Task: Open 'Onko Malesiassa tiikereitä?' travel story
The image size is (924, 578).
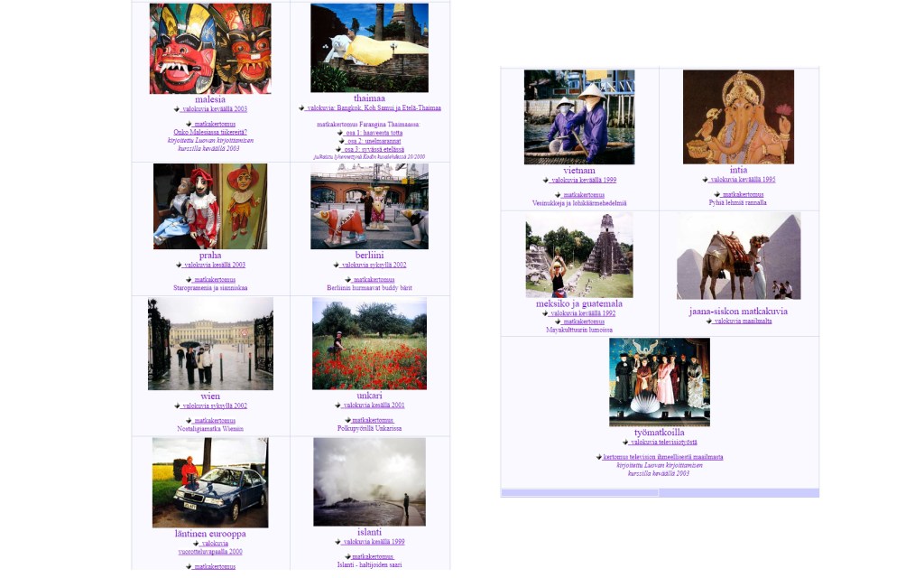Action: click(210, 132)
